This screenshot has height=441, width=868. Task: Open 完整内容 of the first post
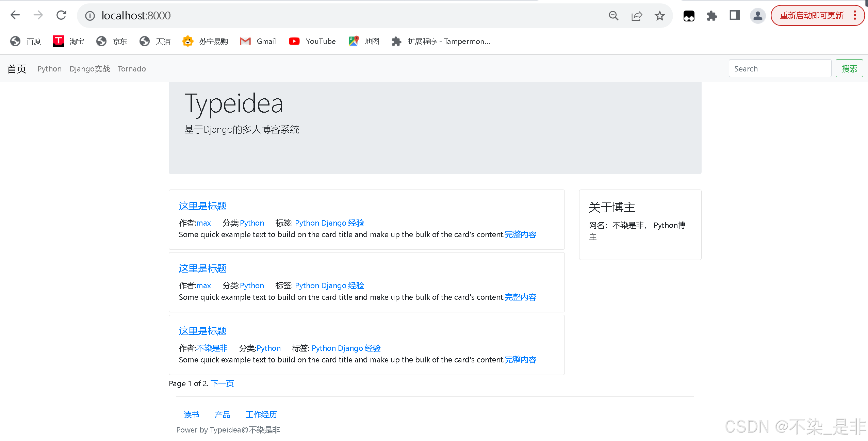click(520, 234)
